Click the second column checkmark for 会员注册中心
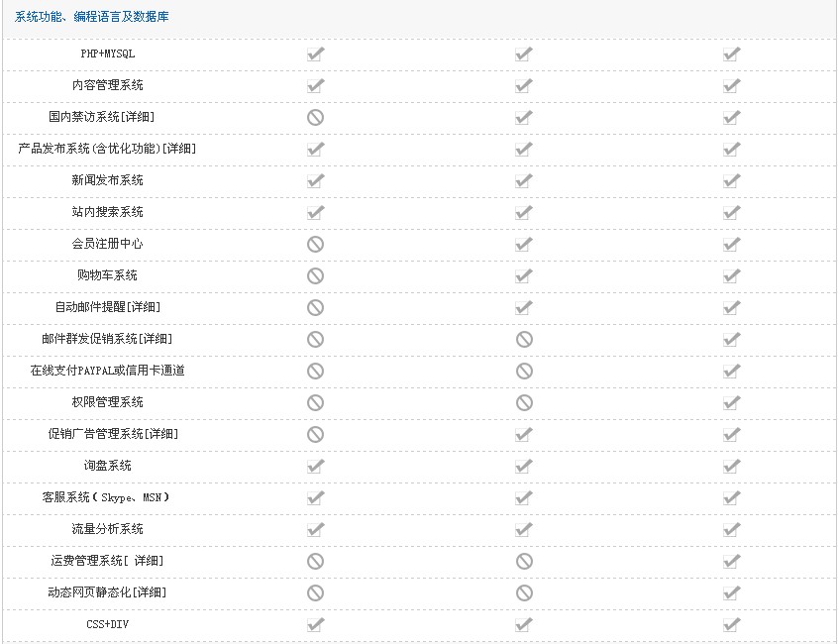The width and height of the screenshot is (838, 644). (x=524, y=245)
